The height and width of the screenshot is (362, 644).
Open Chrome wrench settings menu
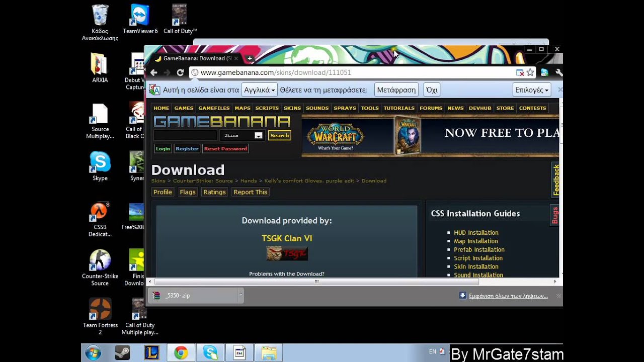coord(558,72)
